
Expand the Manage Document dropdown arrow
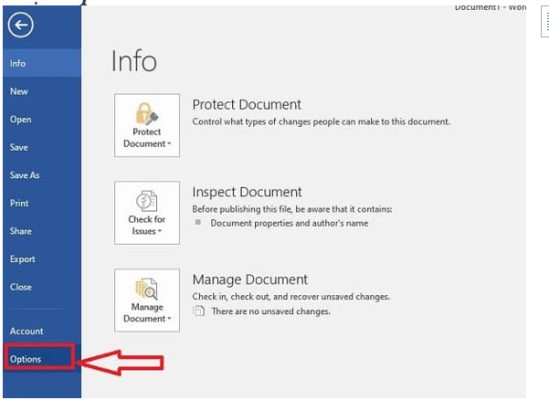click(169, 319)
